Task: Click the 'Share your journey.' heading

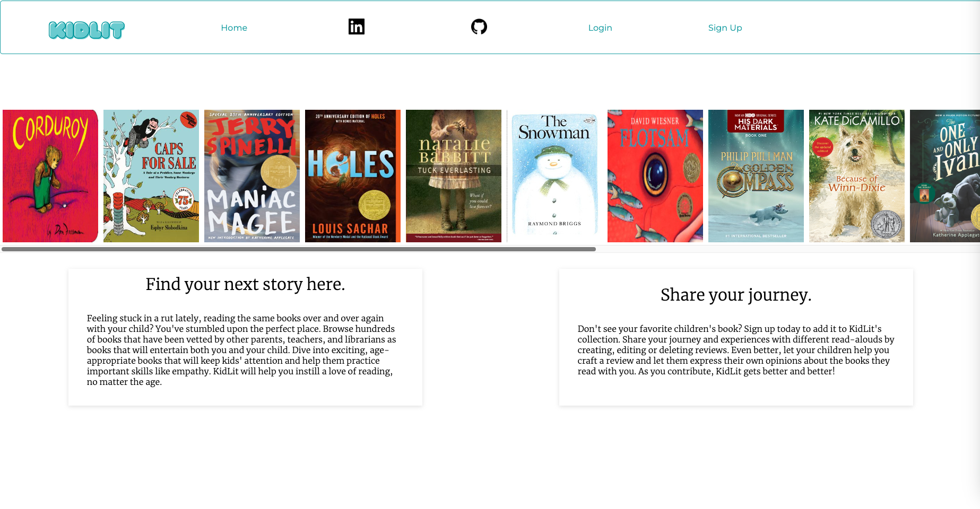Action: 736,295
